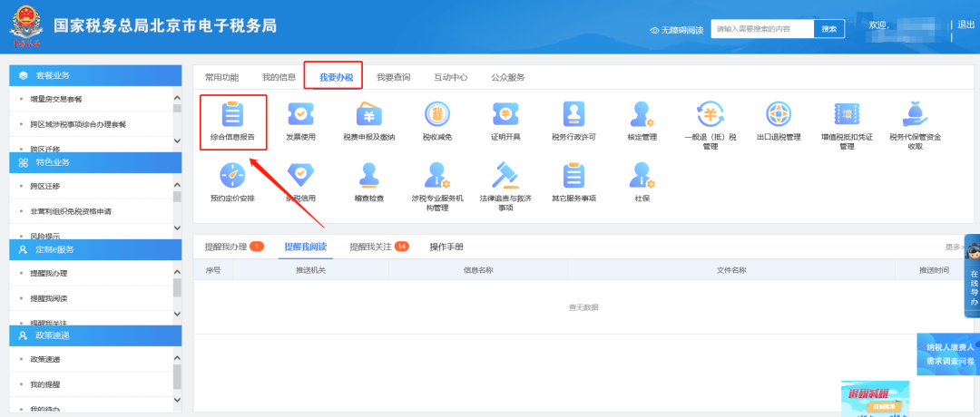Viewport: 980px width, 417px height.
Task: Open the 证明开具 icon
Action: pos(505,115)
